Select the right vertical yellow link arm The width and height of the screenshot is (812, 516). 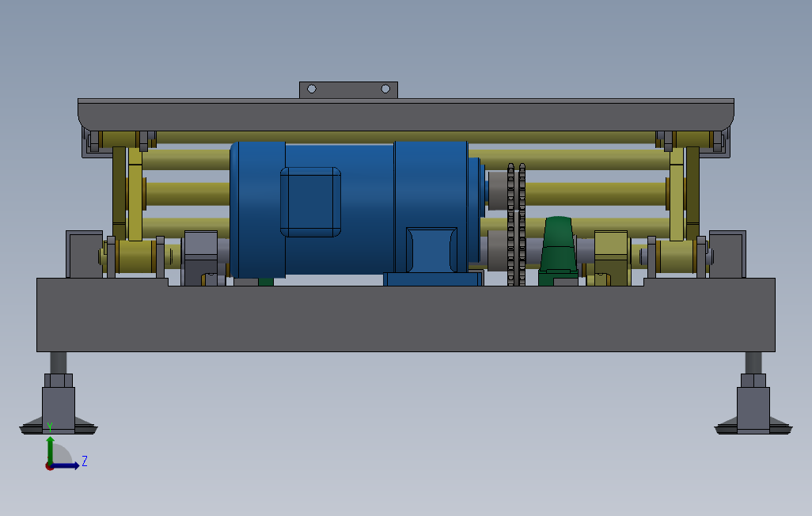(x=677, y=194)
